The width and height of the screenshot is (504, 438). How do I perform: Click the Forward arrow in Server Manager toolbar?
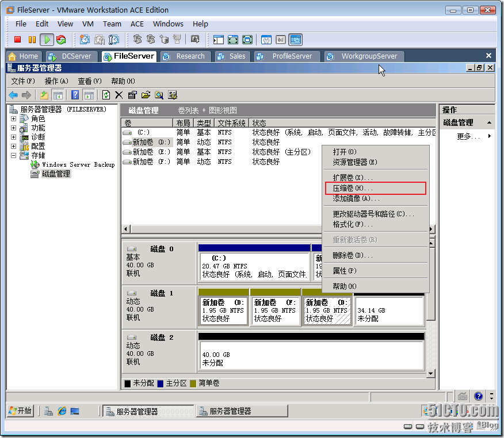26,95
